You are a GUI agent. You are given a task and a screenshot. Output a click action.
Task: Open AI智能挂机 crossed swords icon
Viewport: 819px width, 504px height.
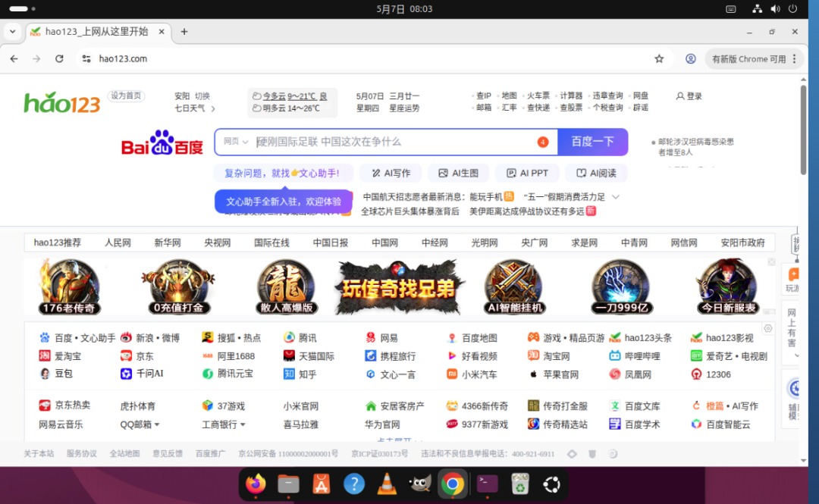coord(514,286)
